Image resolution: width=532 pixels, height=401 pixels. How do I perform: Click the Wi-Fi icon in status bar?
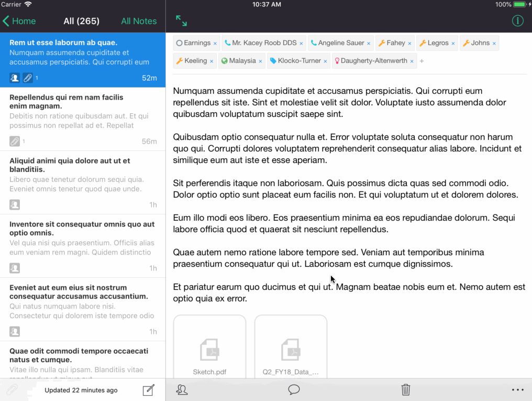[x=28, y=4]
